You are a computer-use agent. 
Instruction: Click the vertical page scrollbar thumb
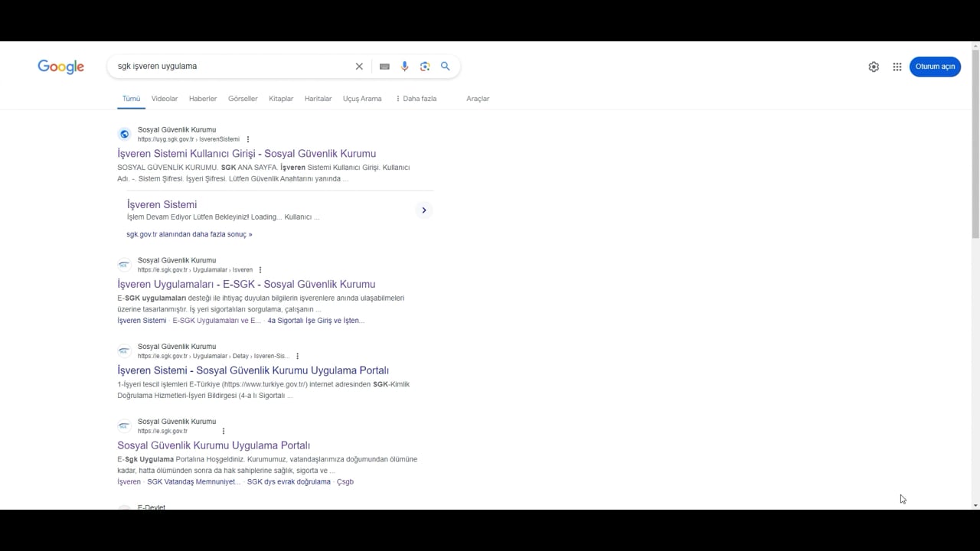click(975, 144)
